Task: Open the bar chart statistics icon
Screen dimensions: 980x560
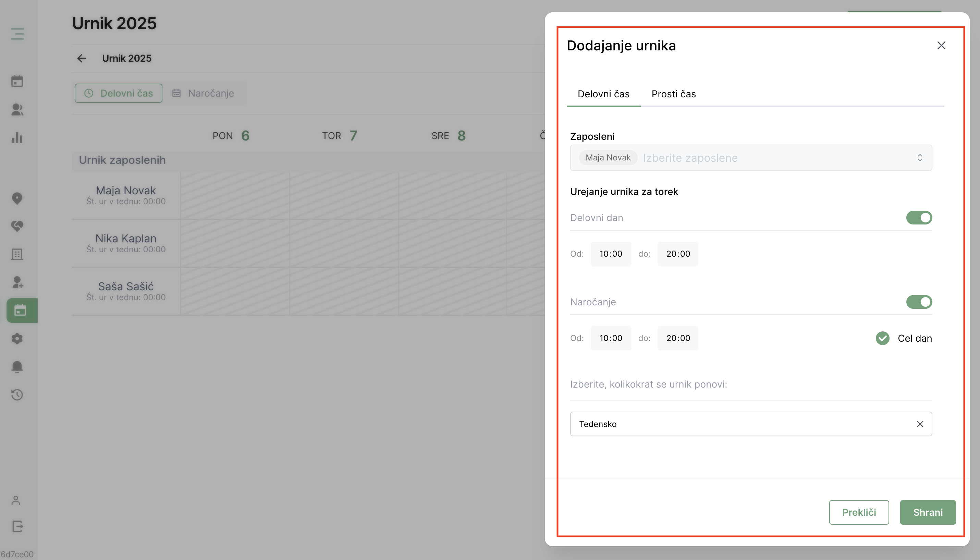Action: click(17, 138)
